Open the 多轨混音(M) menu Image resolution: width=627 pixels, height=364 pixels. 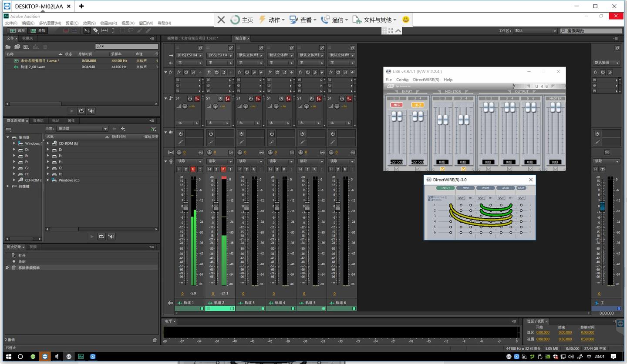point(50,23)
